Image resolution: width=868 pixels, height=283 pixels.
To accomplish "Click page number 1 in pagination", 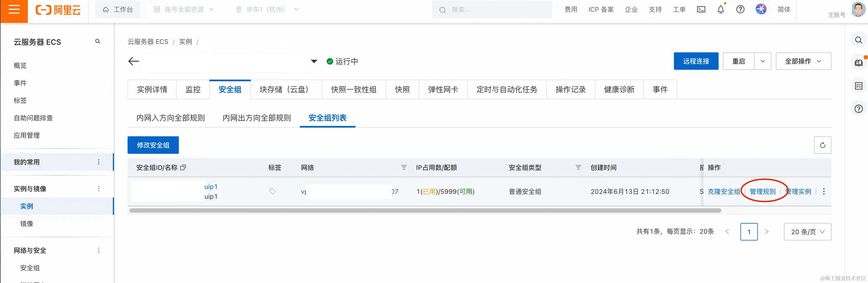I will click(749, 232).
